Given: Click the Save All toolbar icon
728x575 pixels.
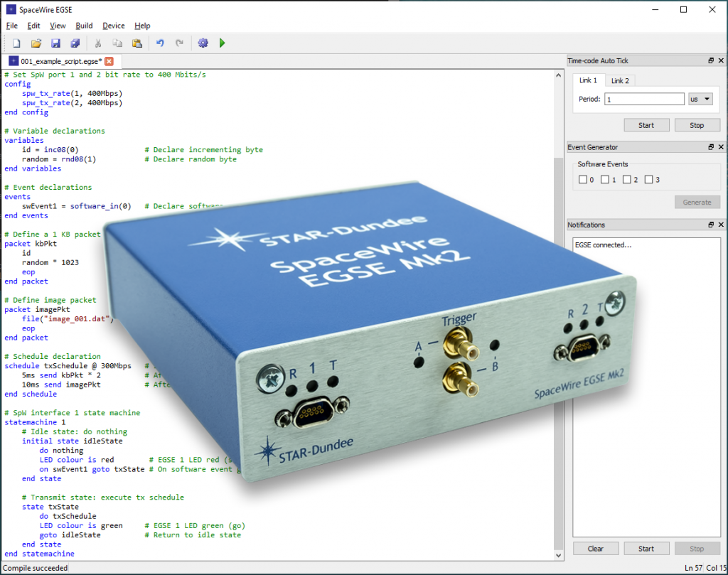Looking at the screenshot, I should (75, 43).
